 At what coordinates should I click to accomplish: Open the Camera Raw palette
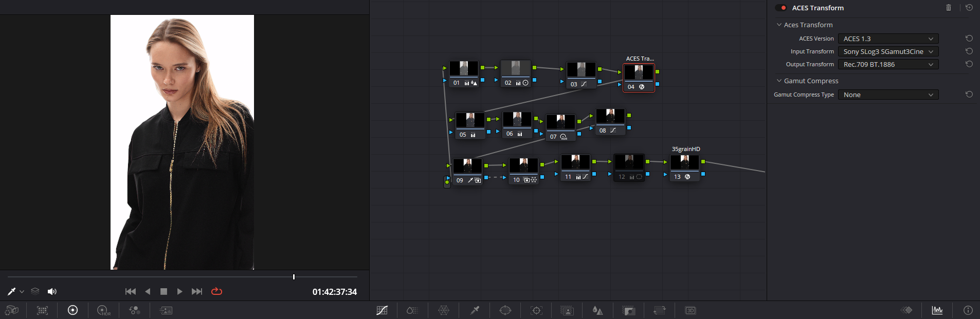12,310
